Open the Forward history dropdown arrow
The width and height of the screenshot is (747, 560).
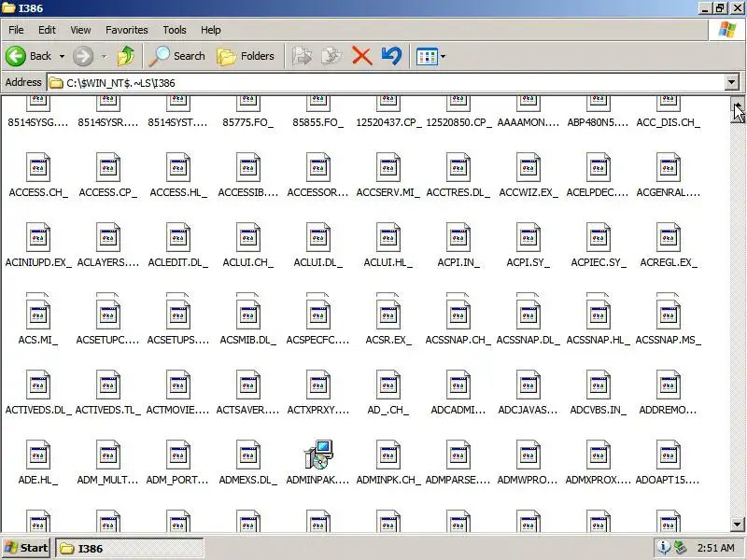click(104, 56)
